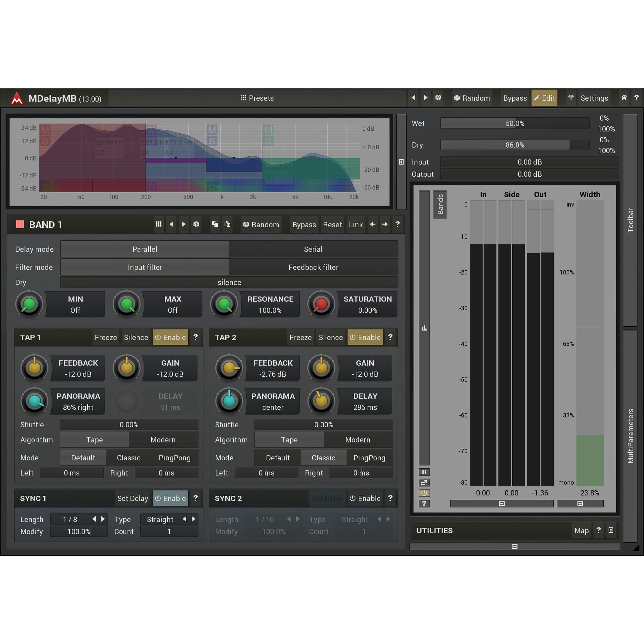Toggle Tap 1 Enable button
The height and width of the screenshot is (644, 644).
point(170,337)
